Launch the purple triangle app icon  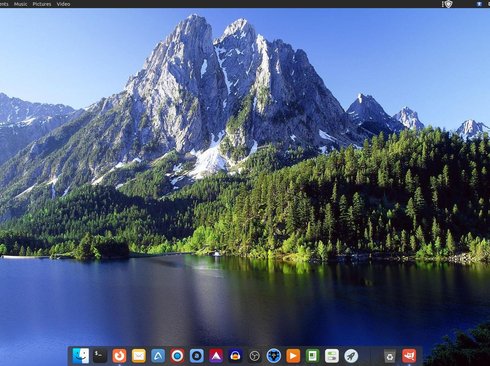[216, 356]
